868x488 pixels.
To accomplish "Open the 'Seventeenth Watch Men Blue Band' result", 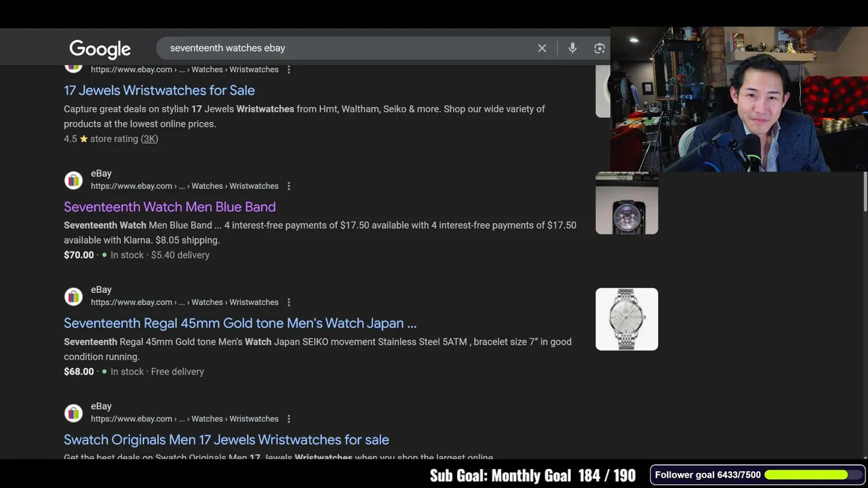I will [170, 207].
